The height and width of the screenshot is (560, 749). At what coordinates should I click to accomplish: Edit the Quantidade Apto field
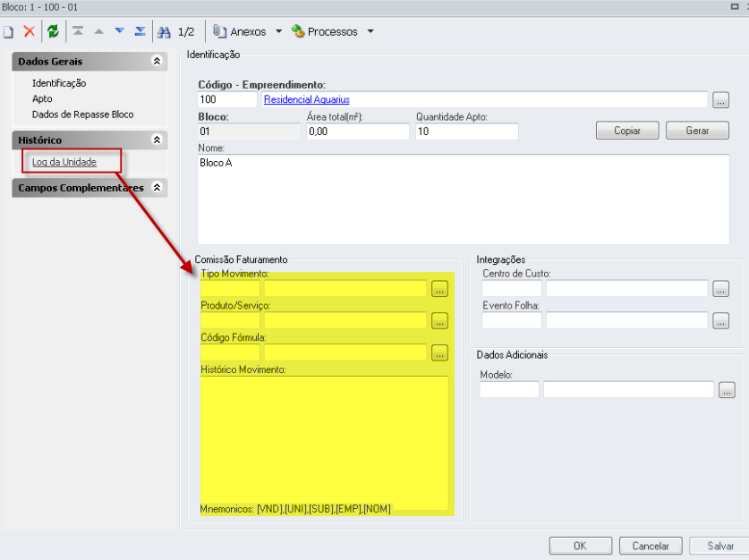(x=467, y=132)
